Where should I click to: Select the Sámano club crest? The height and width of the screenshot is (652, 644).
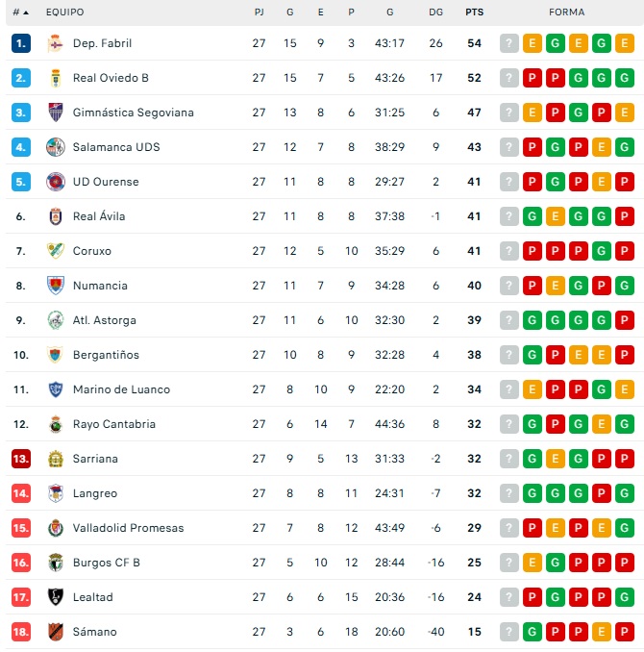pos(55,632)
